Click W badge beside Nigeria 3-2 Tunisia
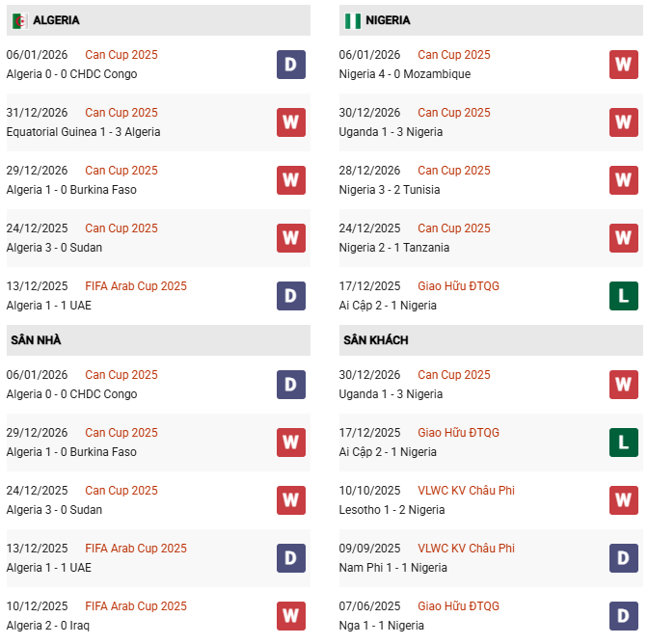This screenshot has height=644, width=648. click(624, 180)
